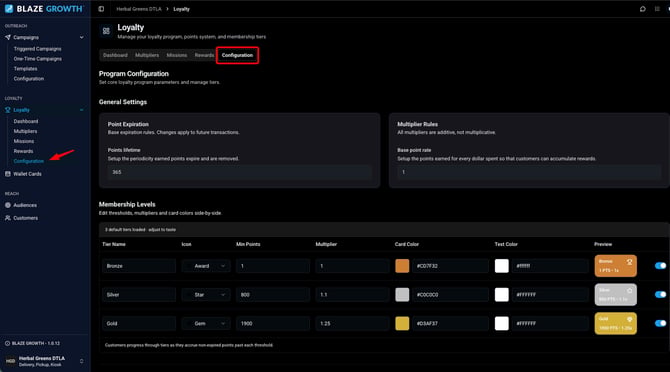This screenshot has height=372, width=670.
Task: Toggle off the Silver tier switch
Action: coord(660,294)
